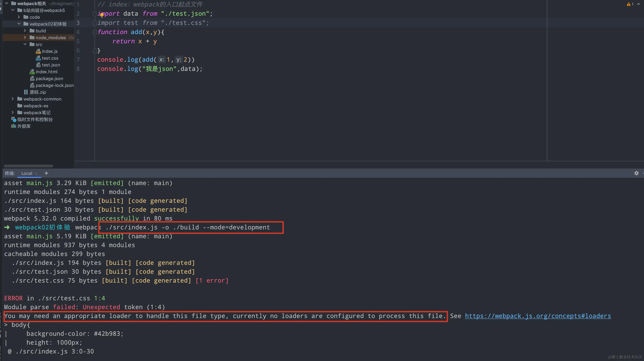The width and height of the screenshot is (644, 361).
Task: Open the webpack.js.org concepts loaders link
Action: click(538, 316)
